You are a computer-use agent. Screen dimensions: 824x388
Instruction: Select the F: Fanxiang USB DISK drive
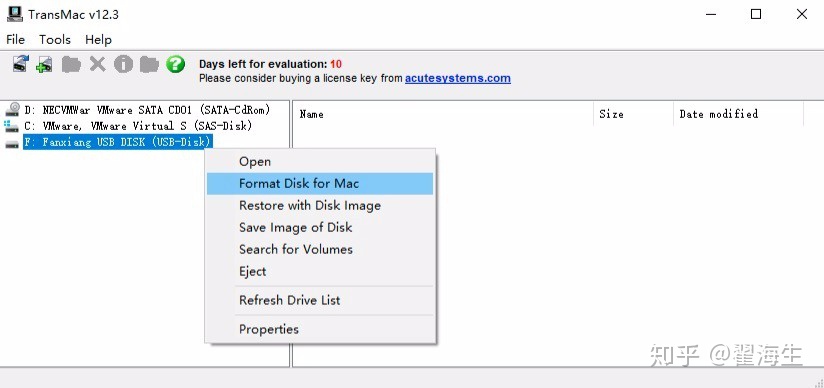[118, 142]
